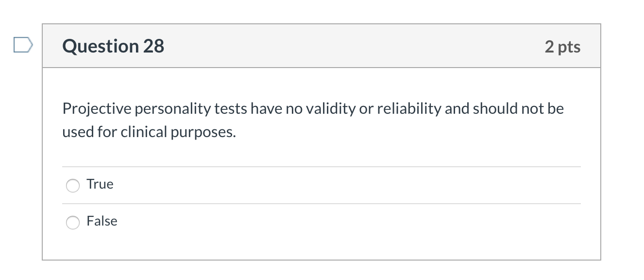
Task: Click the word "Question" in the header
Action: pos(101,47)
